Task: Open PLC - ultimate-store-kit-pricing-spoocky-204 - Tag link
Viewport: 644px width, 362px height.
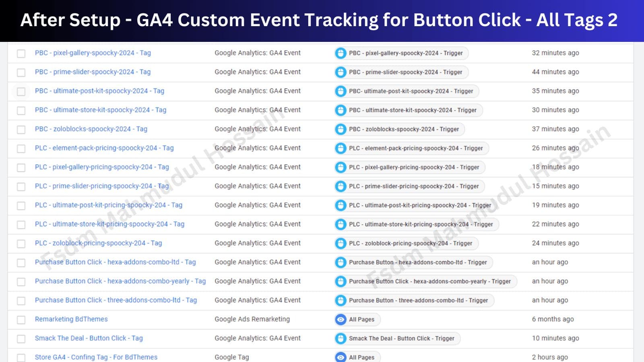Action: click(x=109, y=224)
